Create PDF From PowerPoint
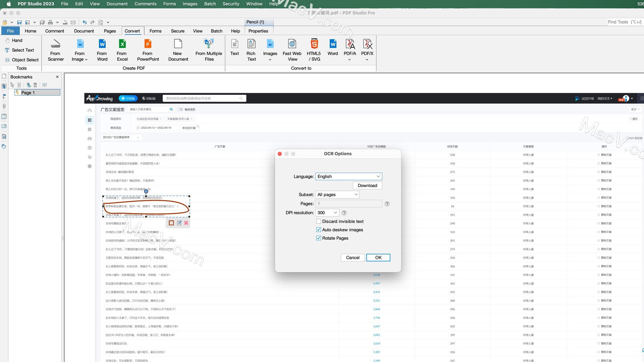 click(148, 50)
